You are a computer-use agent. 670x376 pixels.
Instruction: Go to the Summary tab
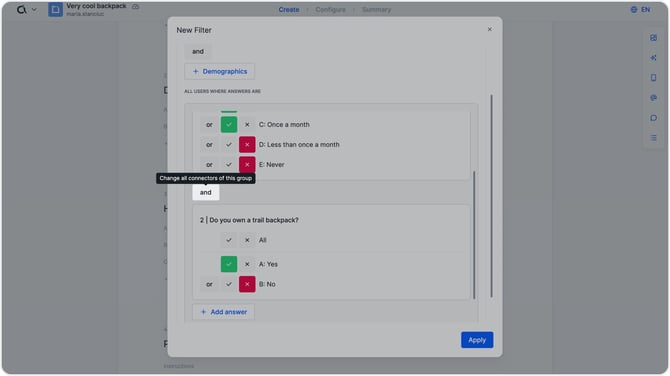pyautogui.click(x=376, y=9)
